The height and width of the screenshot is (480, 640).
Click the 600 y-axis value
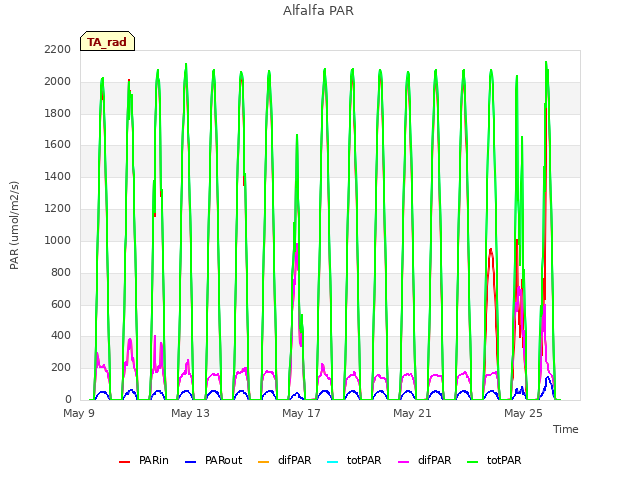[61, 304]
